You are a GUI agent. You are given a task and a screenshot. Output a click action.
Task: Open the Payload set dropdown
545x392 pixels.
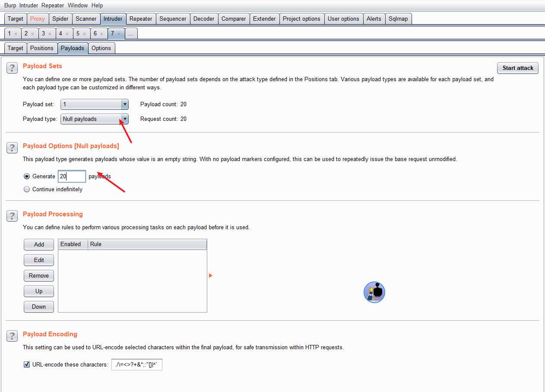click(x=95, y=104)
